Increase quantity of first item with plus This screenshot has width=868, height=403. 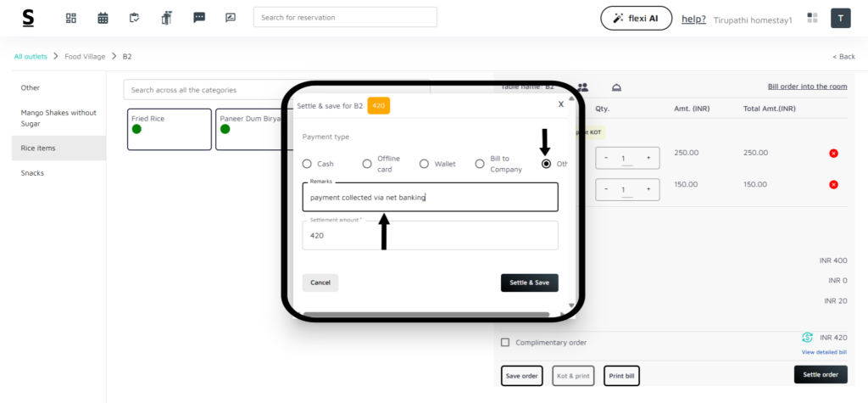tap(648, 158)
